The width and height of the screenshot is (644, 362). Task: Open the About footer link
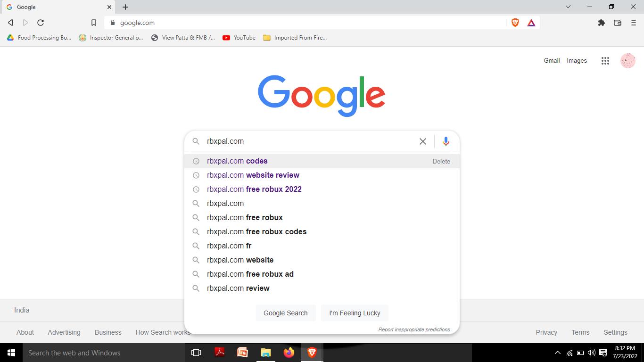pos(25,332)
